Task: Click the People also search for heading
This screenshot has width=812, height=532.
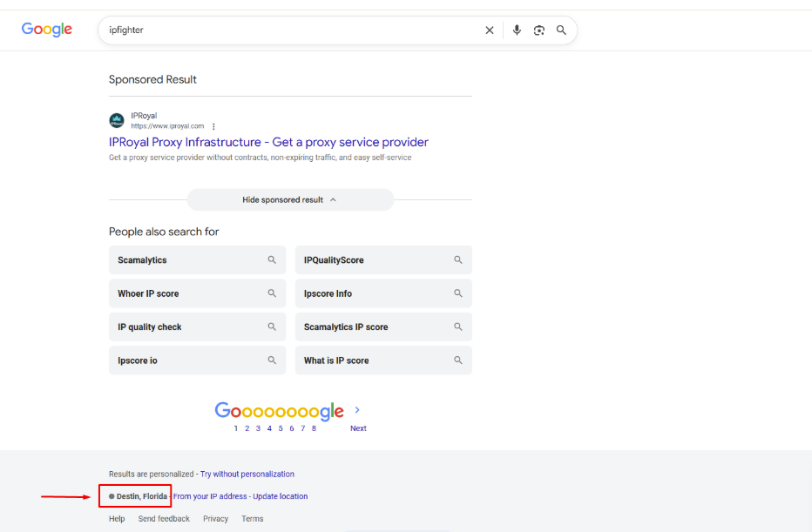Action: [164, 232]
